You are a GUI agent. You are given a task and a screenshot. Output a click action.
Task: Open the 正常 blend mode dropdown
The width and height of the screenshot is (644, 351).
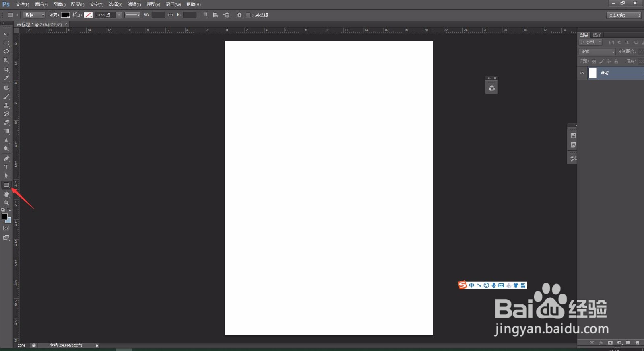tap(597, 51)
